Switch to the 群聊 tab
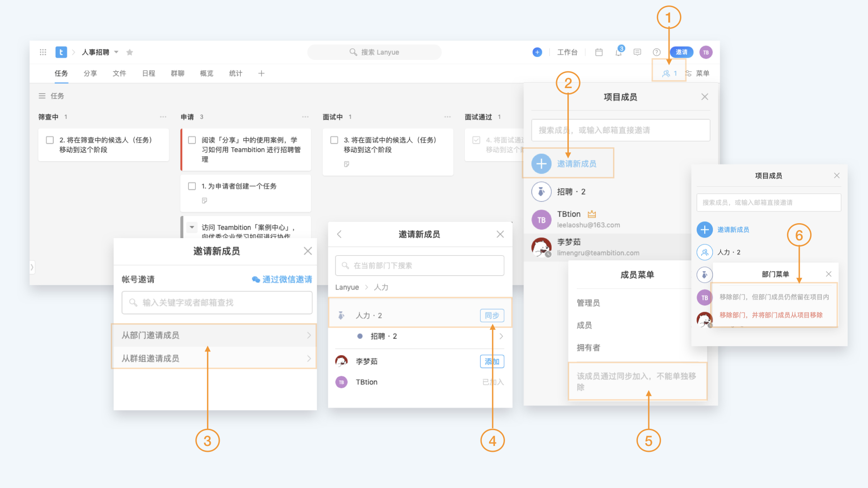 (178, 74)
